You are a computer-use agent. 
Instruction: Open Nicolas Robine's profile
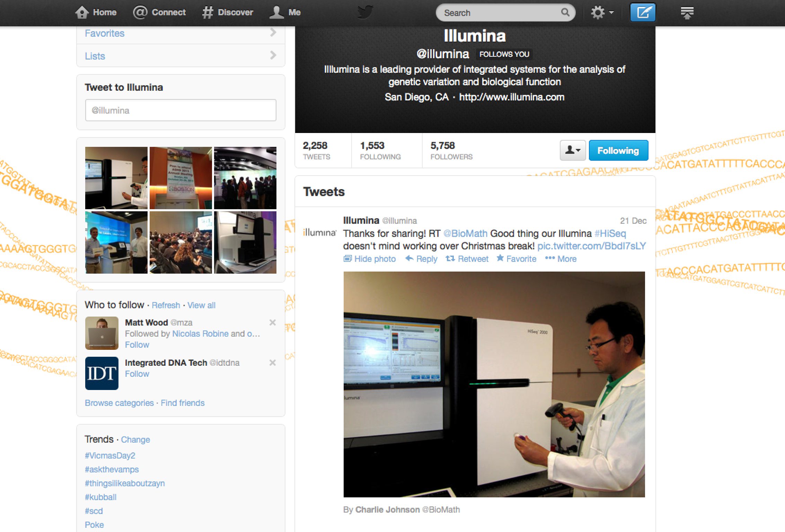pyautogui.click(x=200, y=334)
